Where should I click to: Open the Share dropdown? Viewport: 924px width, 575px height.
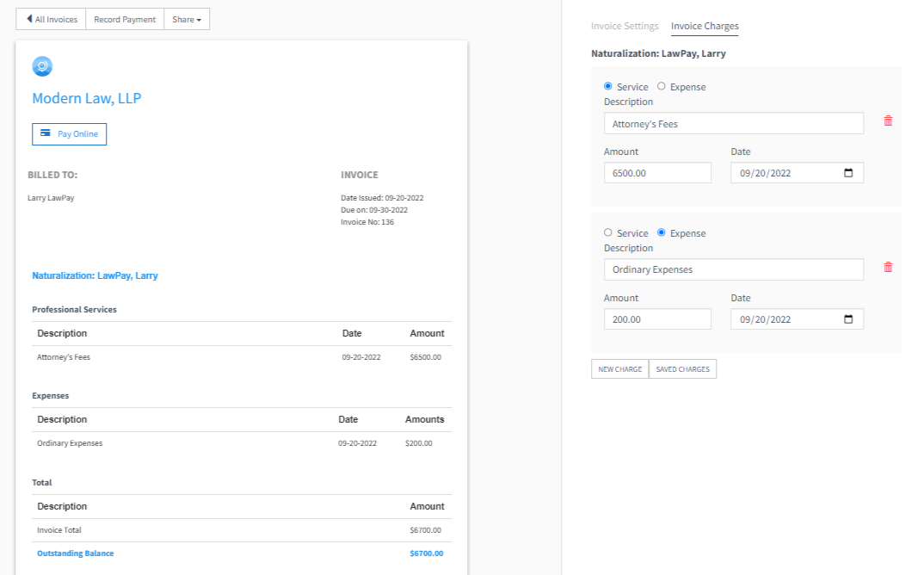point(187,18)
